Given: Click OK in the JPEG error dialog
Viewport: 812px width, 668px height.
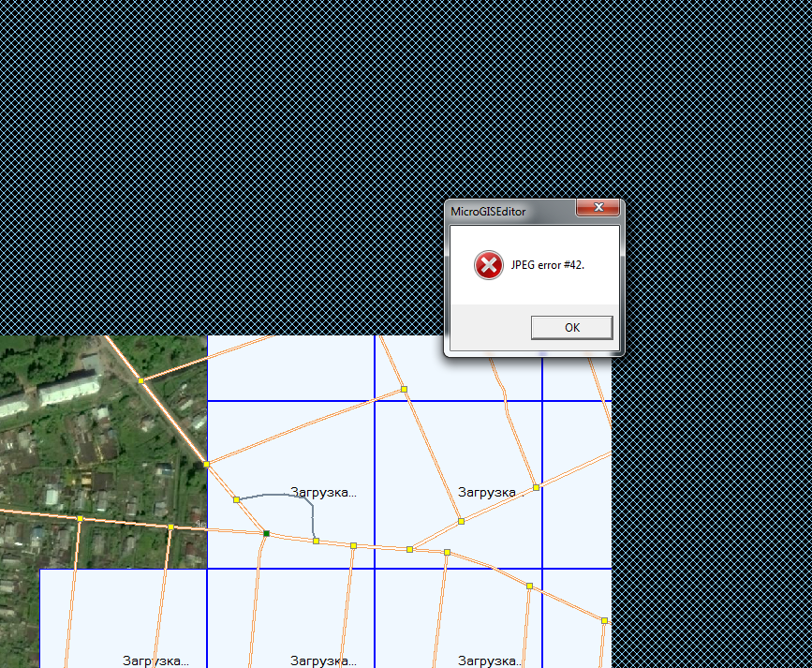Looking at the screenshot, I should point(571,327).
